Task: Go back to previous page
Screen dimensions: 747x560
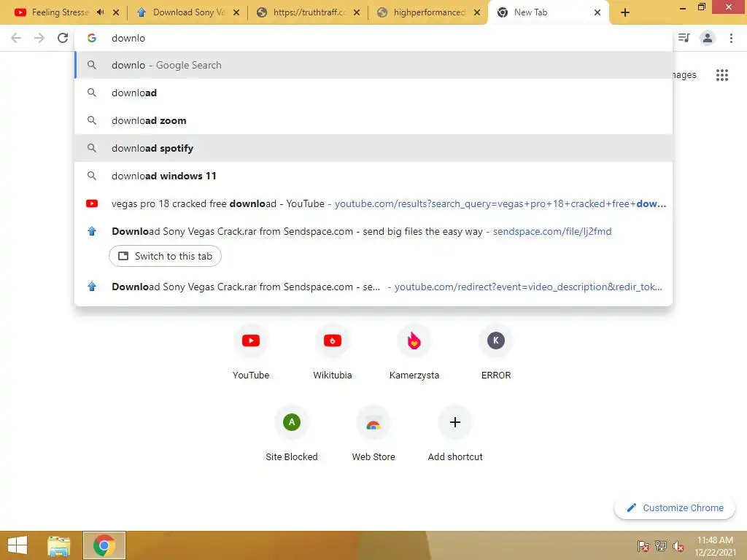Action: [16, 38]
